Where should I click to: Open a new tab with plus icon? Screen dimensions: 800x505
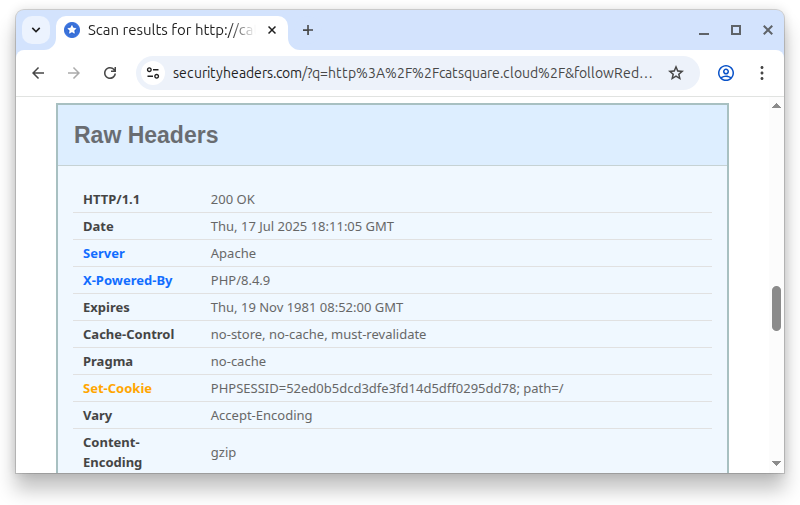[308, 30]
